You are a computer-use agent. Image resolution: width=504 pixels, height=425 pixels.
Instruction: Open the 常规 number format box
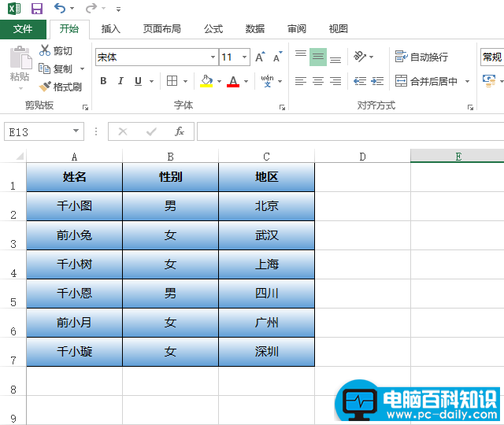point(492,57)
